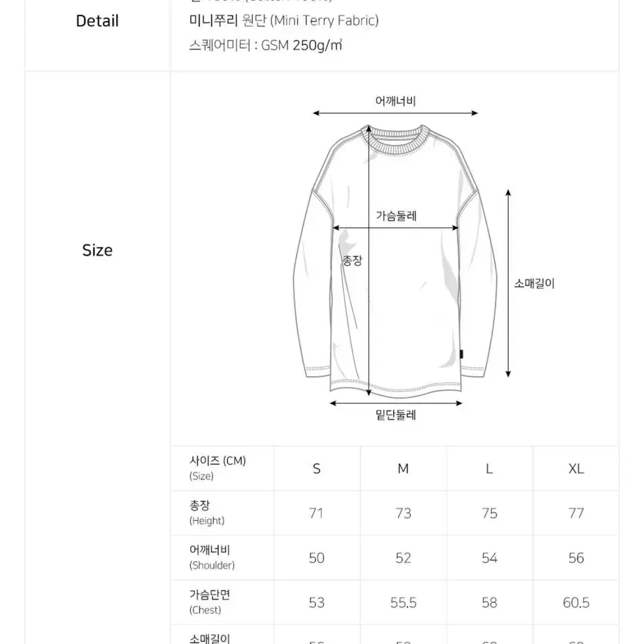Click the 77 height value for XL

pyautogui.click(x=576, y=513)
